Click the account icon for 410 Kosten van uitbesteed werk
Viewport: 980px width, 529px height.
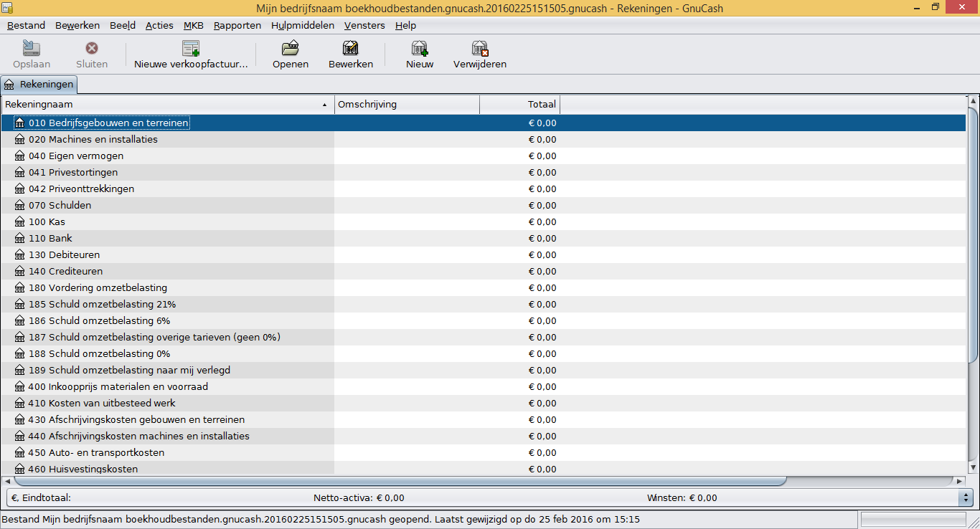[19, 404]
